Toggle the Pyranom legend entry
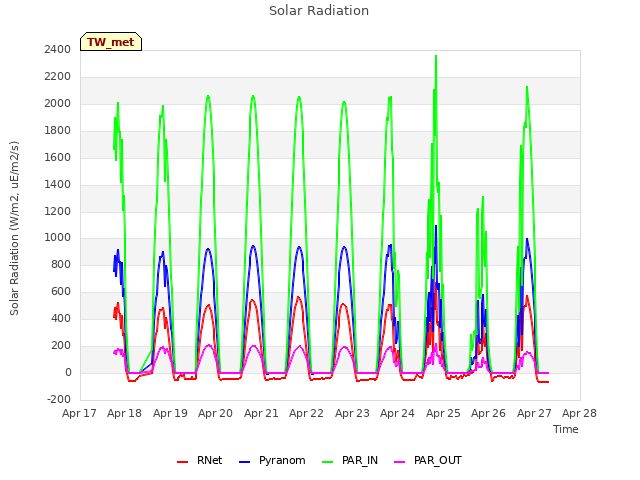 (x=272, y=460)
